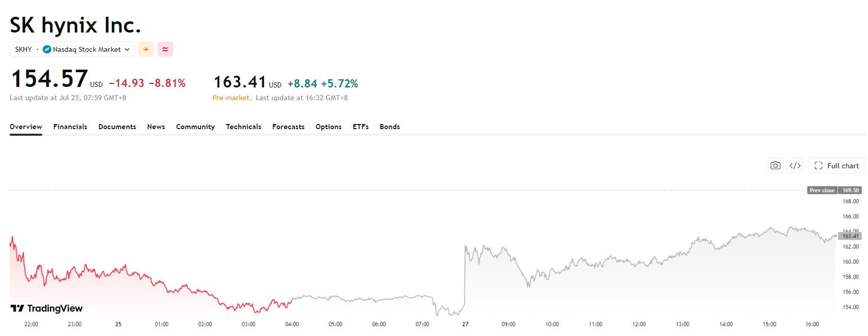The width and height of the screenshot is (868, 336).
Task: Click the 163.41 current price marker
Action: [850, 236]
